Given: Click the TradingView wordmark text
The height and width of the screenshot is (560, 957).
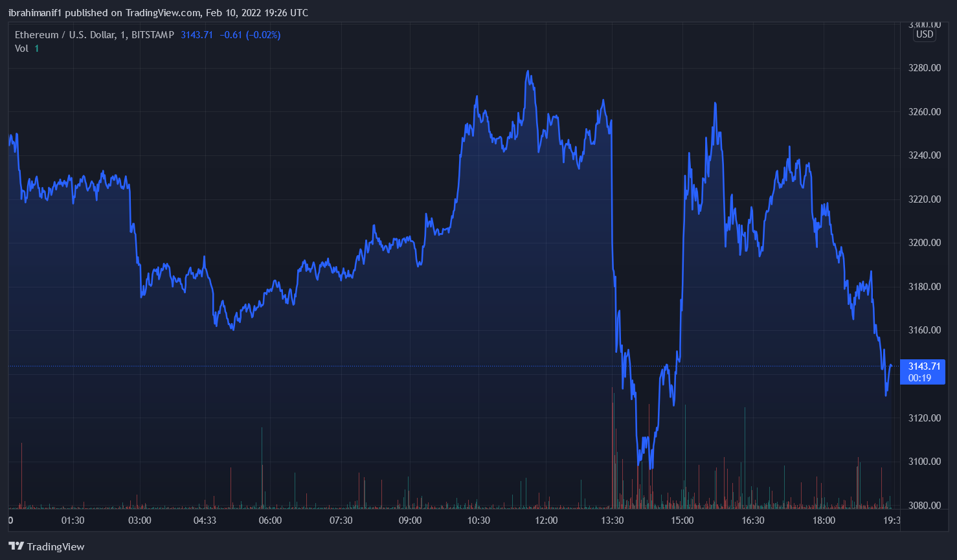Looking at the screenshot, I should tap(56, 547).
